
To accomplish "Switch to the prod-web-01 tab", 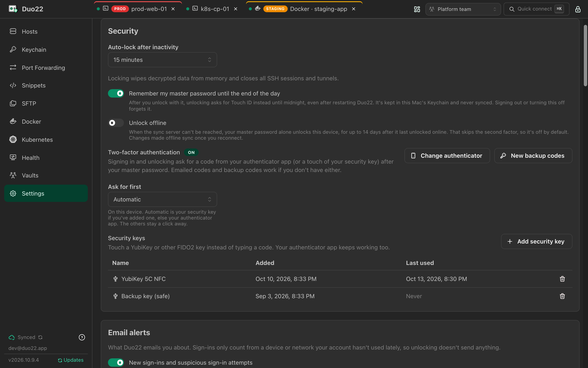I will coord(138,9).
